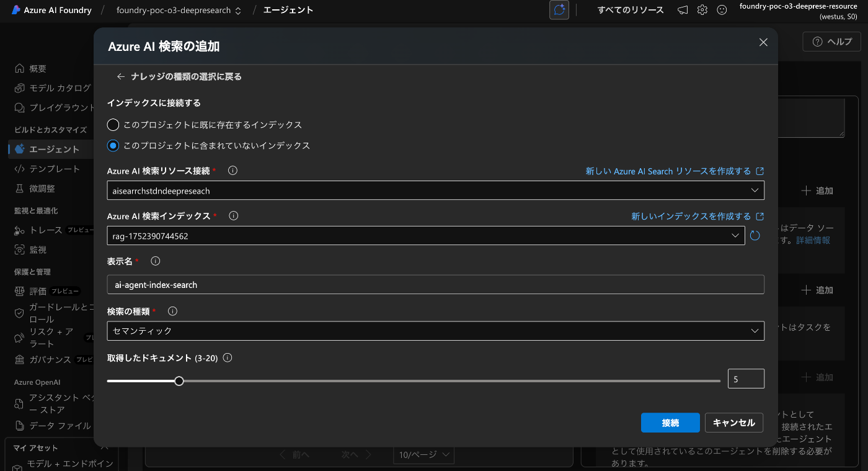The height and width of the screenshot is (471, 868).
Task: Open 新しい Azure AI Search リソースを作成する link
Action: [675, 171]
